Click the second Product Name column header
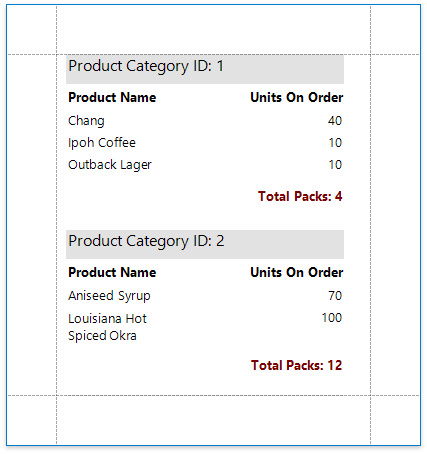 tap(112, 273)
